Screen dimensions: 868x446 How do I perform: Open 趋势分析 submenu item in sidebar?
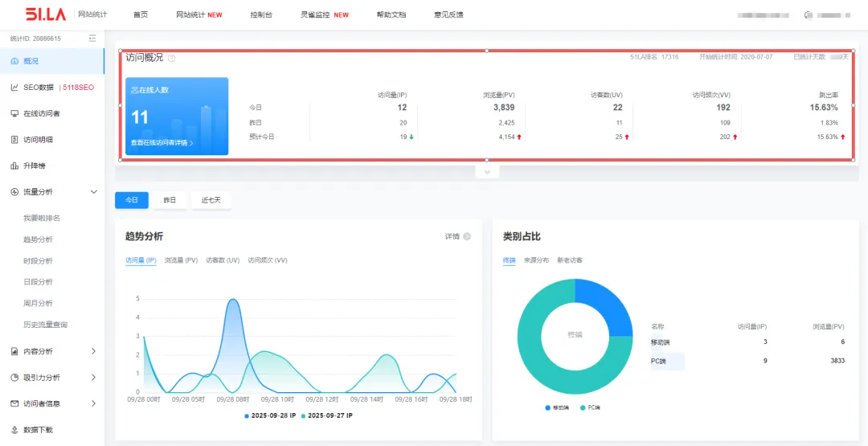[x=39, y=239]
